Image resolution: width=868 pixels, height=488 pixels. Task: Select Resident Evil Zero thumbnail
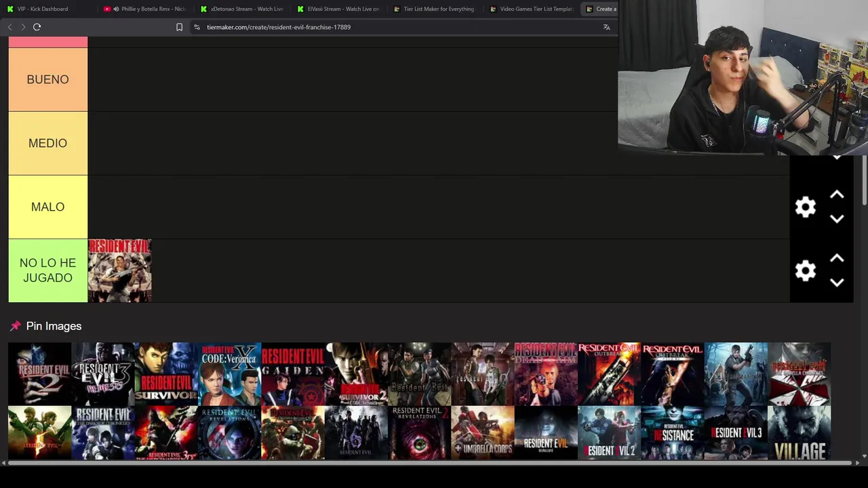point(483,373)
